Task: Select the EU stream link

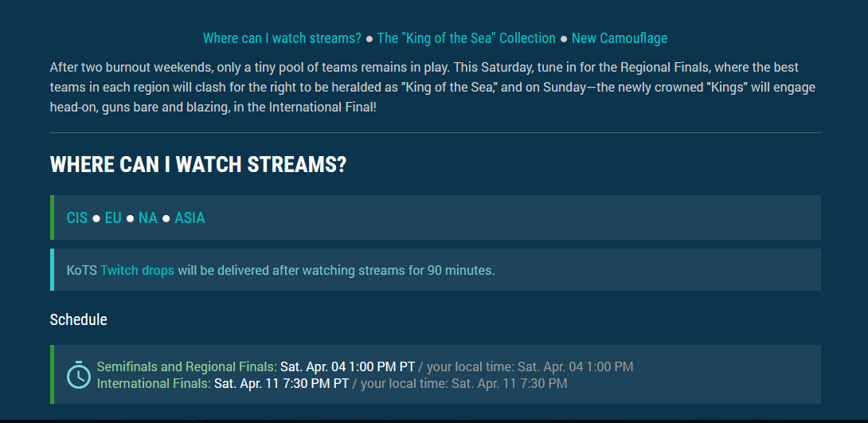Action: pos(113,217)
